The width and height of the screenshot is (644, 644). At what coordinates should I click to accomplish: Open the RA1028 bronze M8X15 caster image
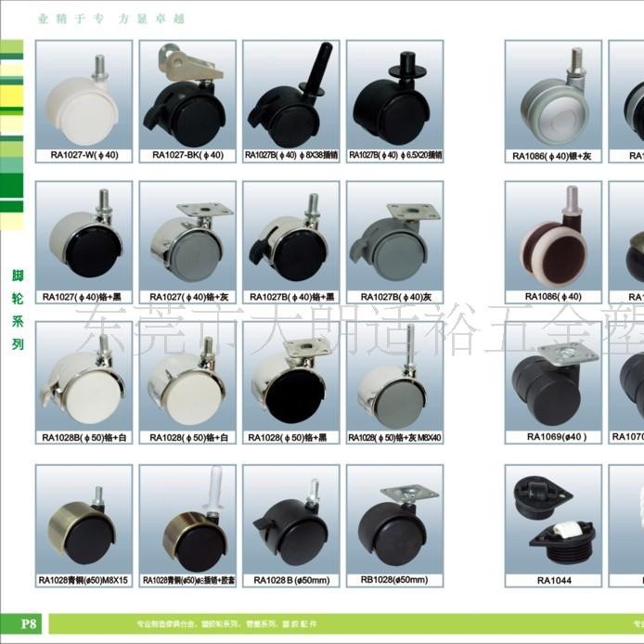[x=84, y=520]
